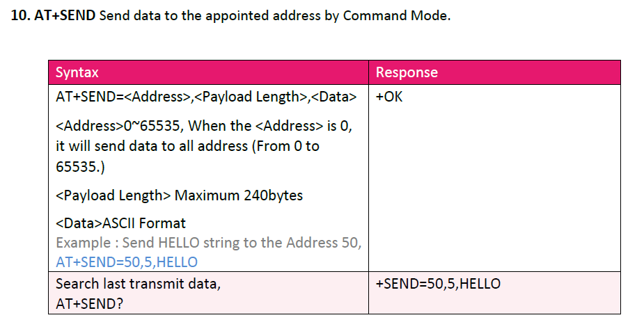644x329 pixels.
Task: Click the '65535.)' line in syntax cell
Action: point(80,167)
